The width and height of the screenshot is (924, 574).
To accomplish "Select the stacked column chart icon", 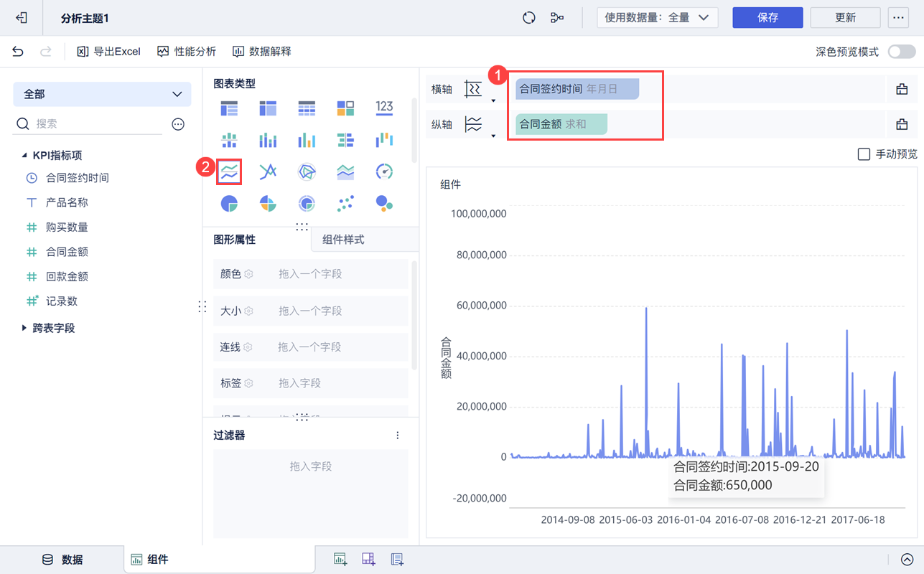I will pos(268,139).
